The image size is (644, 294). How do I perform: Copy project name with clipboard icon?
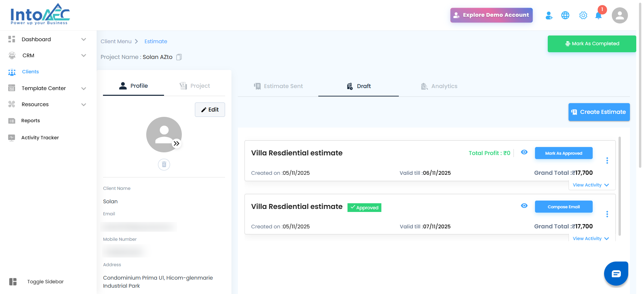pos(179,57)
